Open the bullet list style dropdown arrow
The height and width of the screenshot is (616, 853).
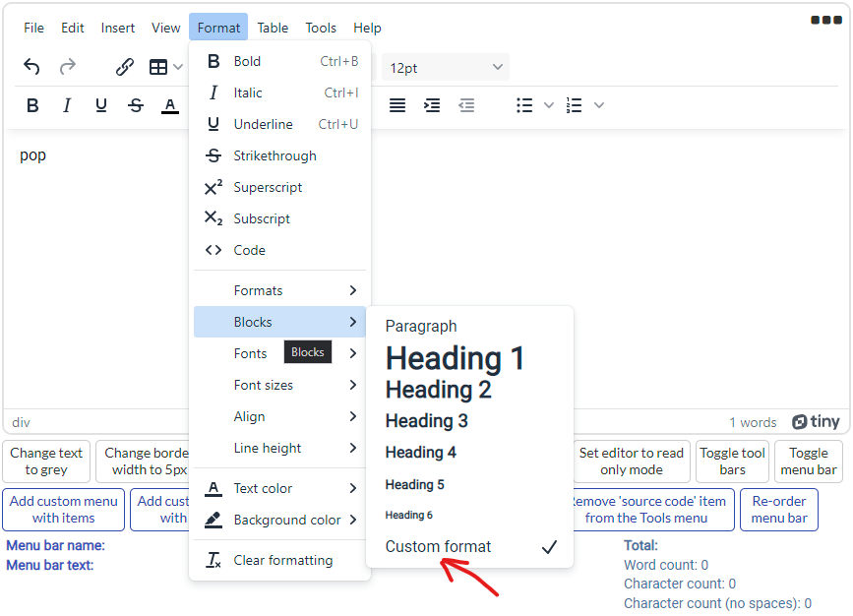click(549, 105)
